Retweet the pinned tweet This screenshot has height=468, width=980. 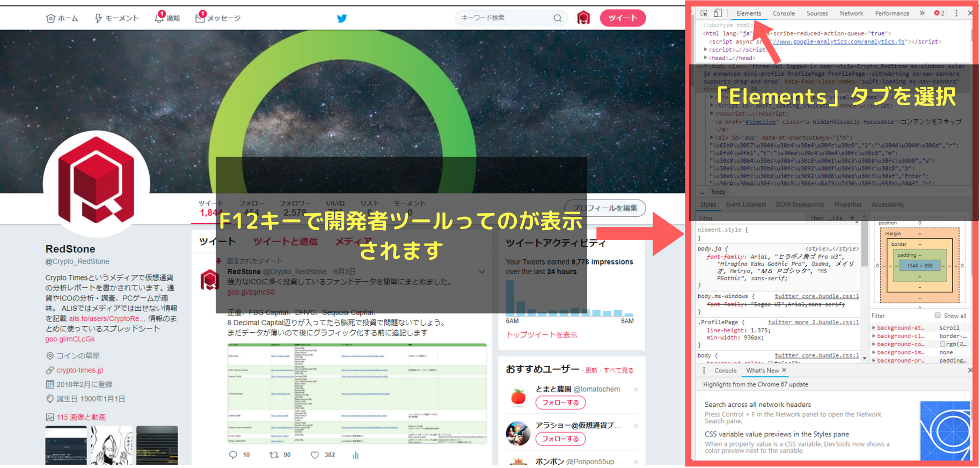[x=274, y=455]
